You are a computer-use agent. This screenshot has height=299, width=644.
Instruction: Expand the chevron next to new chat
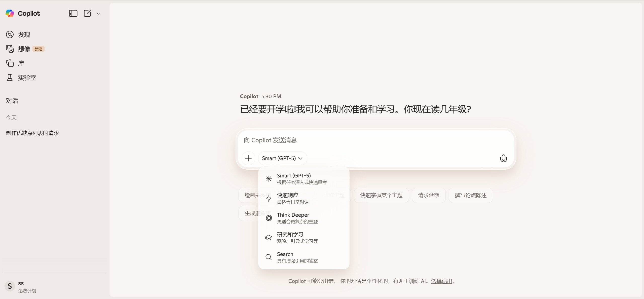point(98,14)
